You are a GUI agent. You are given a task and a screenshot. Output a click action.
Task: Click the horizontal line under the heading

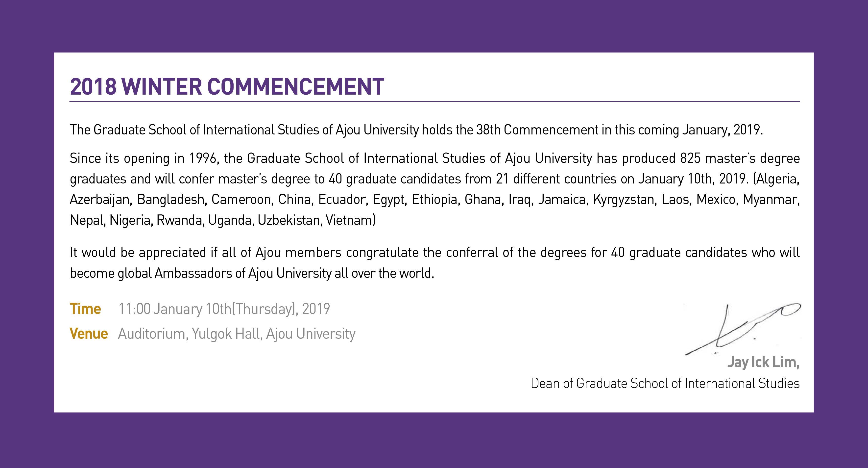[434, 102]
